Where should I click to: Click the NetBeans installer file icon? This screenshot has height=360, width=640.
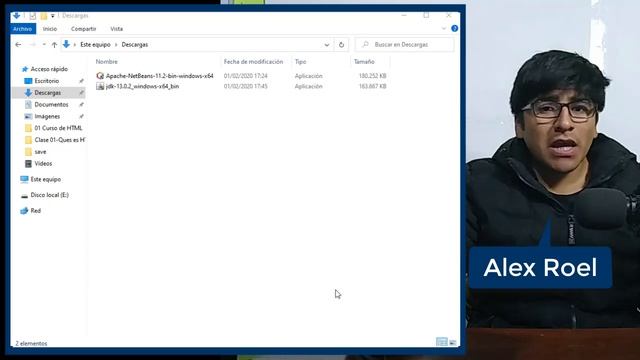(100, 76)
